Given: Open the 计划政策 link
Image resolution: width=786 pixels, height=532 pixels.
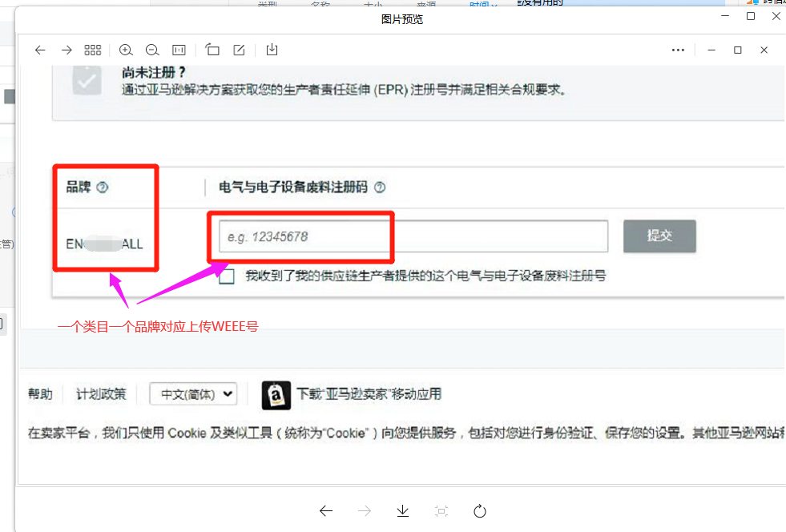Looking at the screenshot, I should tap(101, 394).
